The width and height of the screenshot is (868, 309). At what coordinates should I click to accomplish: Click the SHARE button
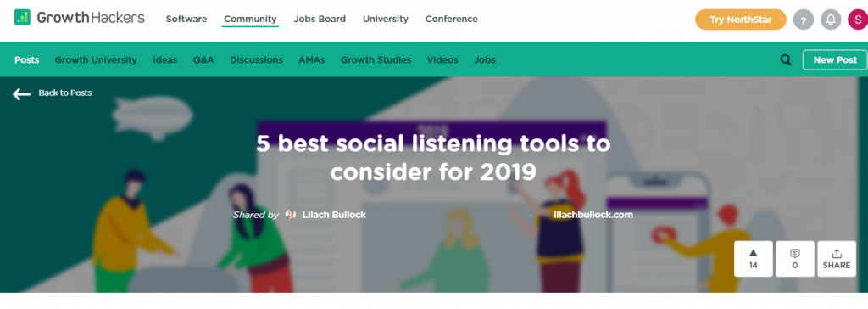837,259
